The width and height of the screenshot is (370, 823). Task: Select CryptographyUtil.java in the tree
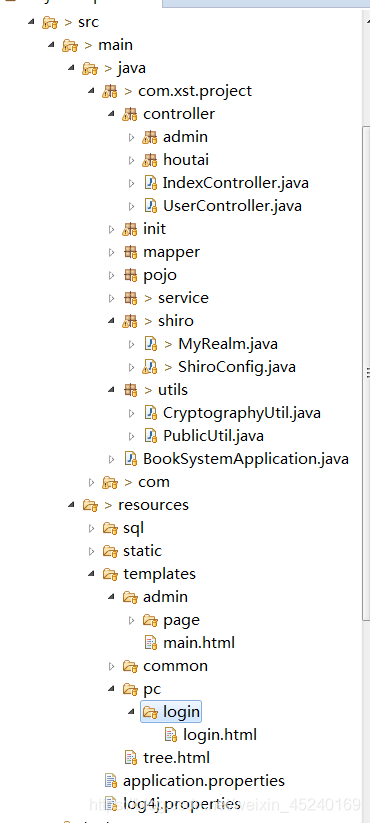coord(242,413)
